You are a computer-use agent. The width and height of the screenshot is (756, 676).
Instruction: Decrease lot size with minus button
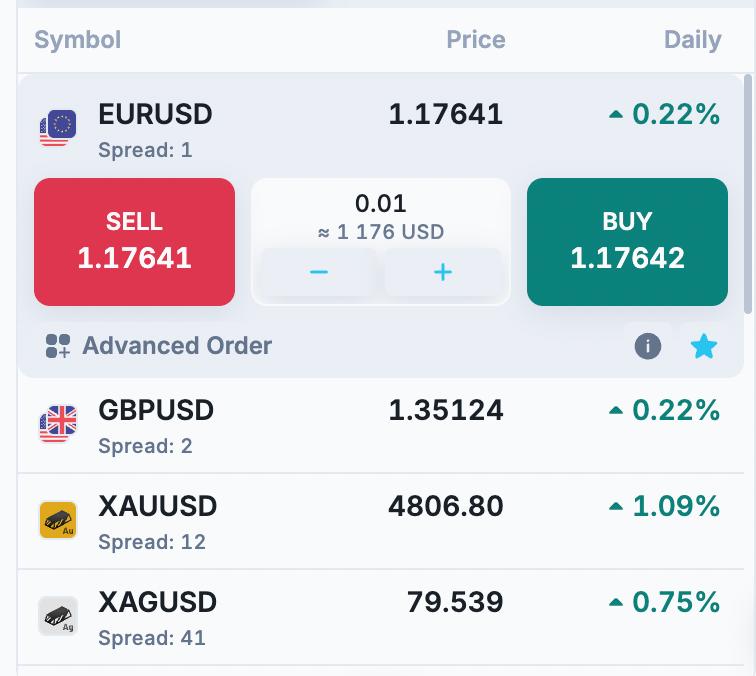[x=319, y=272]
